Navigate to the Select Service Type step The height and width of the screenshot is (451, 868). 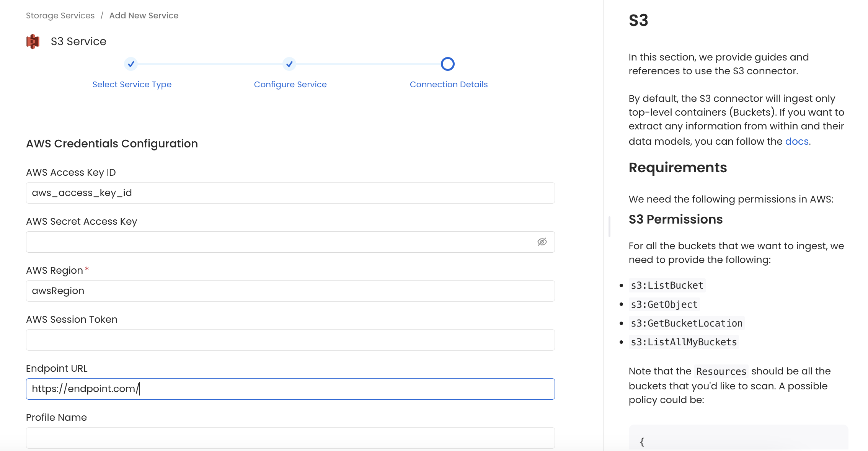(x=132, y=84)
